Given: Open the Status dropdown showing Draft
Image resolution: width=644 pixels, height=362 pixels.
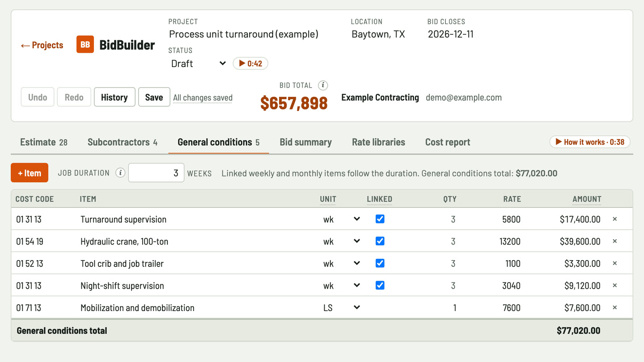Looking at the screenshot, I should click(198, 63).
